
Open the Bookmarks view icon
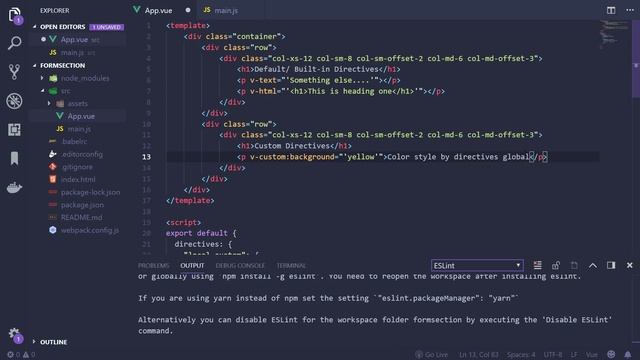coord(15,158)
